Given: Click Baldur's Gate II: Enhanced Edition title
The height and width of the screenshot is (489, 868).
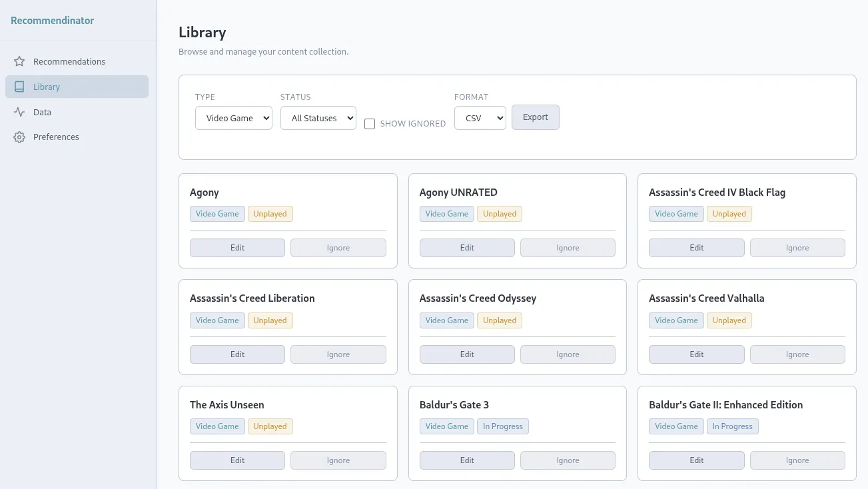Looking at the screenshot, I should point(726,404).
